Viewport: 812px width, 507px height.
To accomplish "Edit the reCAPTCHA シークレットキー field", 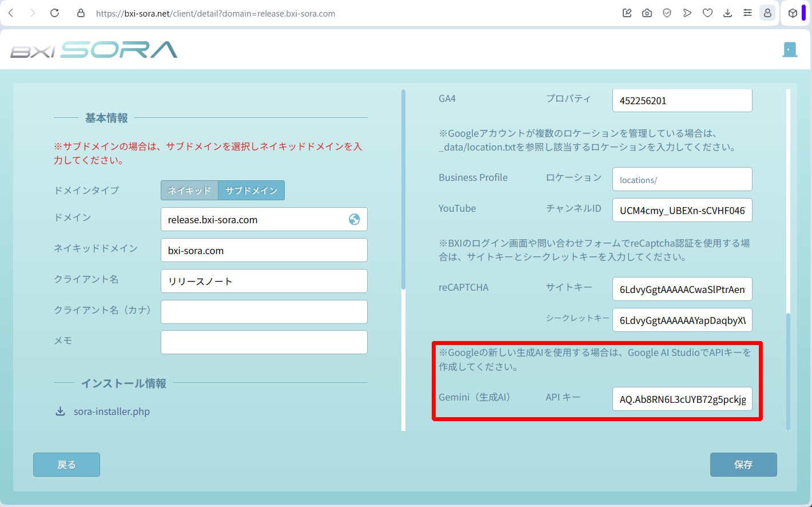I will [682, 320].
